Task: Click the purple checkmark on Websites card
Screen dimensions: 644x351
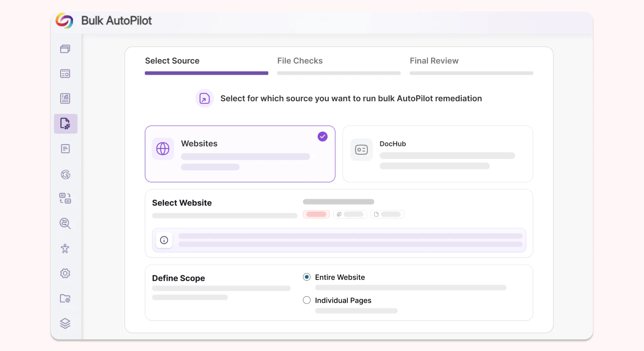Action: point(322,136)
